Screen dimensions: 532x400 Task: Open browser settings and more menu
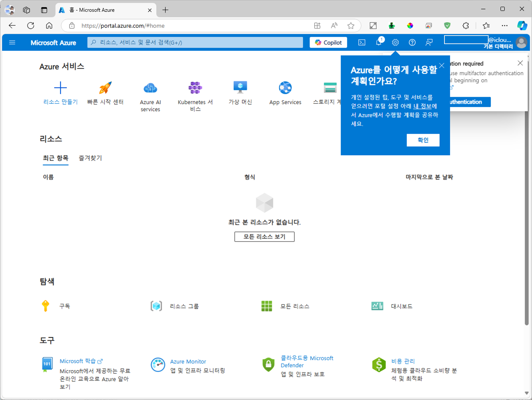pos(505,26)
